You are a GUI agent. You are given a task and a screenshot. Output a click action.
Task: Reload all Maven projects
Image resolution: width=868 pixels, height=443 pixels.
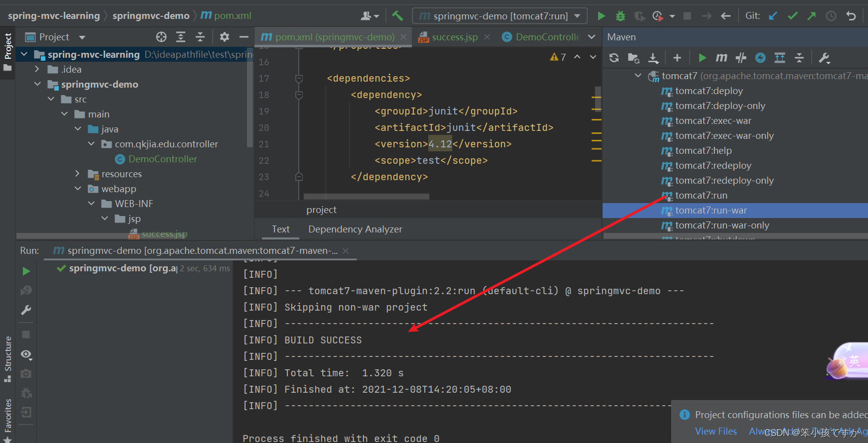(614, 58)
